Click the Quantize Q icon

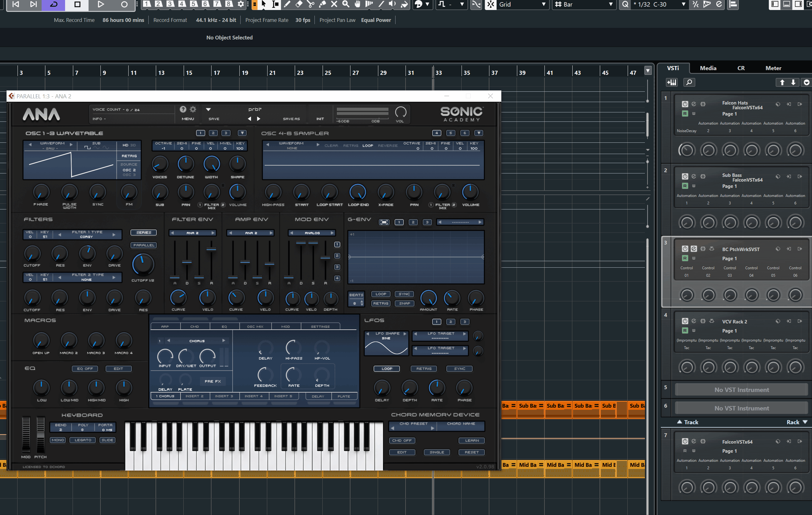pos(625,4)
